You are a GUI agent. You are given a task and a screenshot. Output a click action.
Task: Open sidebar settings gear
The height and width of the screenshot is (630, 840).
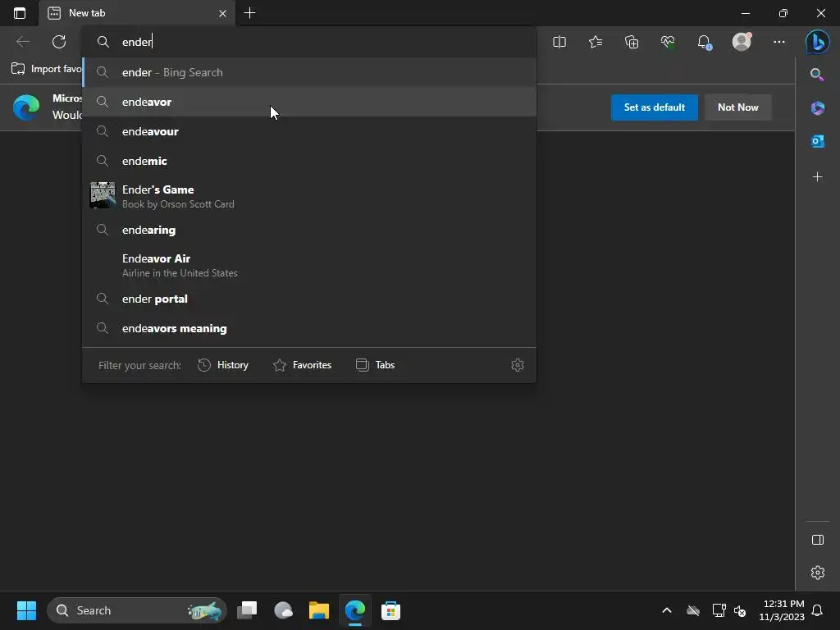[x=818, y=573]
